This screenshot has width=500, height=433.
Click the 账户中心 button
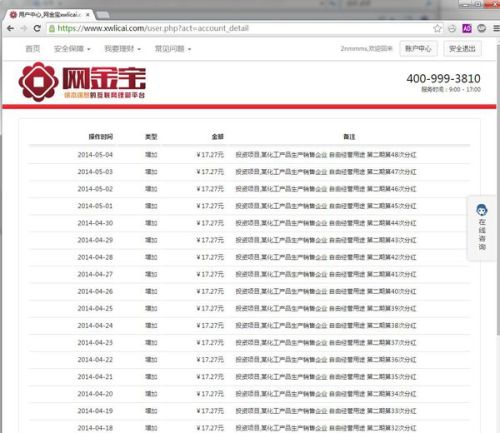click(x=418, y=49)
